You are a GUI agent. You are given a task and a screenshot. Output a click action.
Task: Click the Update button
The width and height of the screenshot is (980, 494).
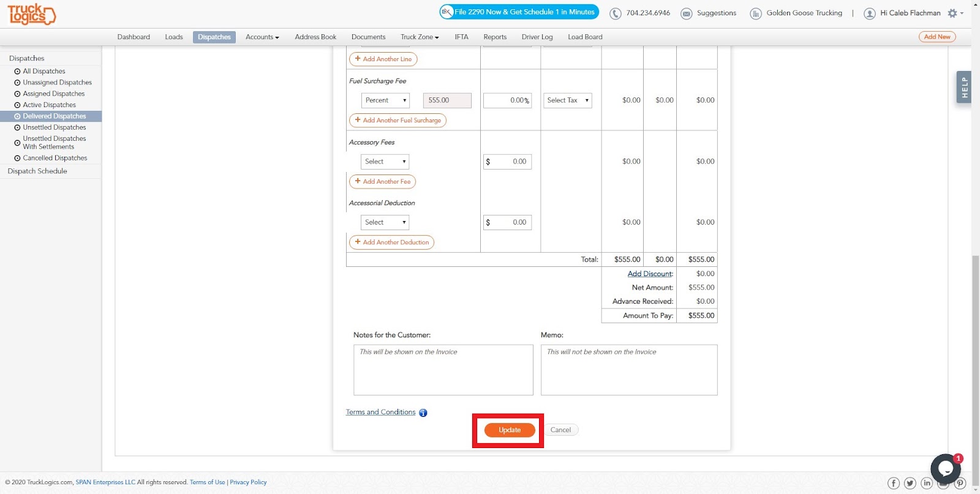tap(510, 430)
